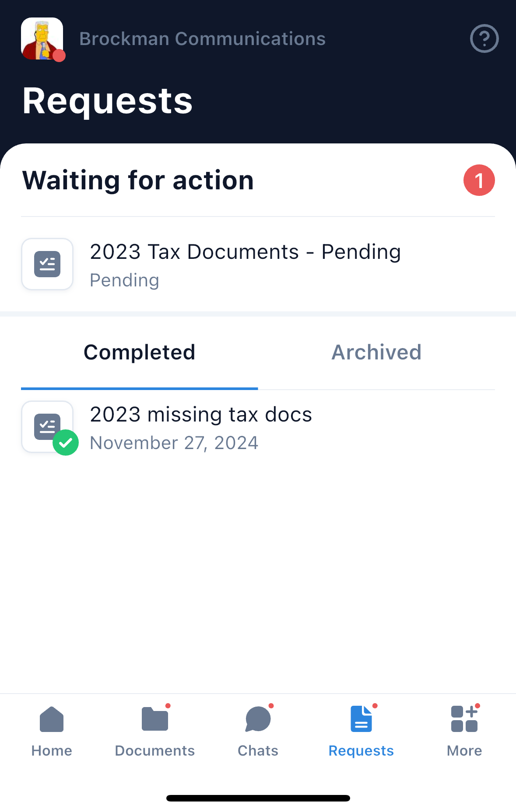The height and width of the screenshot is (812, 516).
Task: Tap the home indicator bar
Action: [x=258, y=798]
